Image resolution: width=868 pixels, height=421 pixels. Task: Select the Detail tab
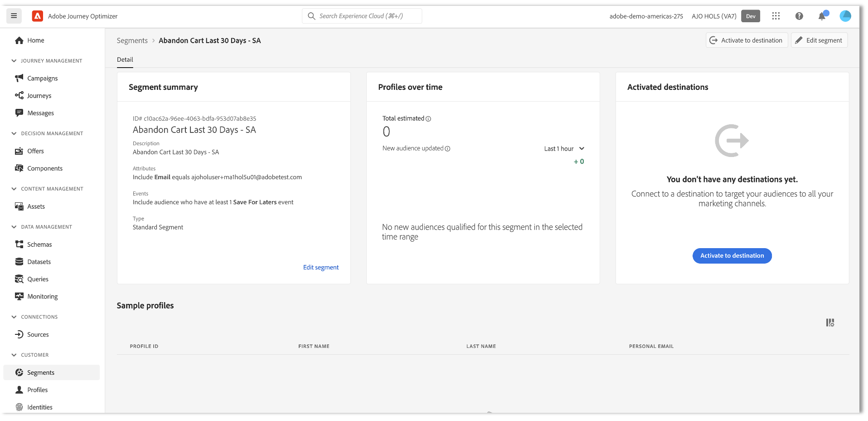tap(125, 59)
